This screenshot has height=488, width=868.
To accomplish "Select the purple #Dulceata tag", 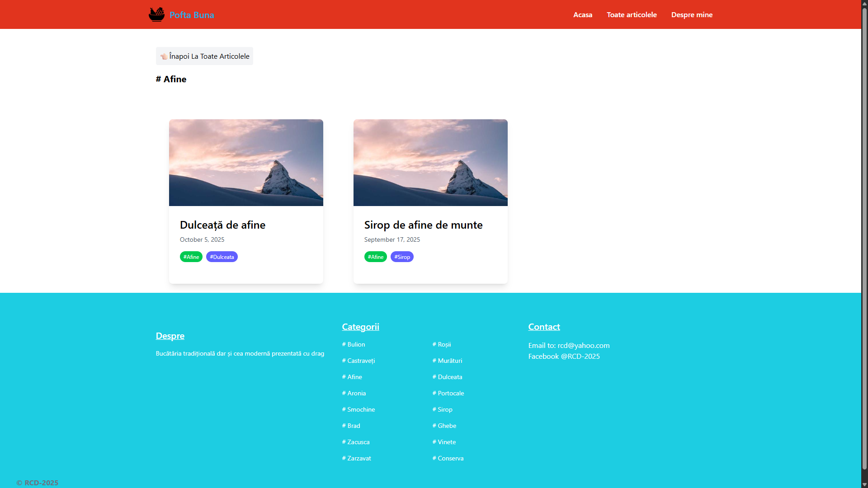I will tap(222, 257).
